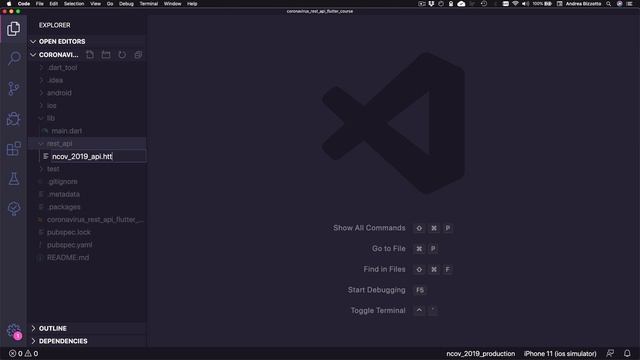This screenshot has width=640, height=360.
Task: Show errors and warnings count in status bar
Action: pos(24,353)
